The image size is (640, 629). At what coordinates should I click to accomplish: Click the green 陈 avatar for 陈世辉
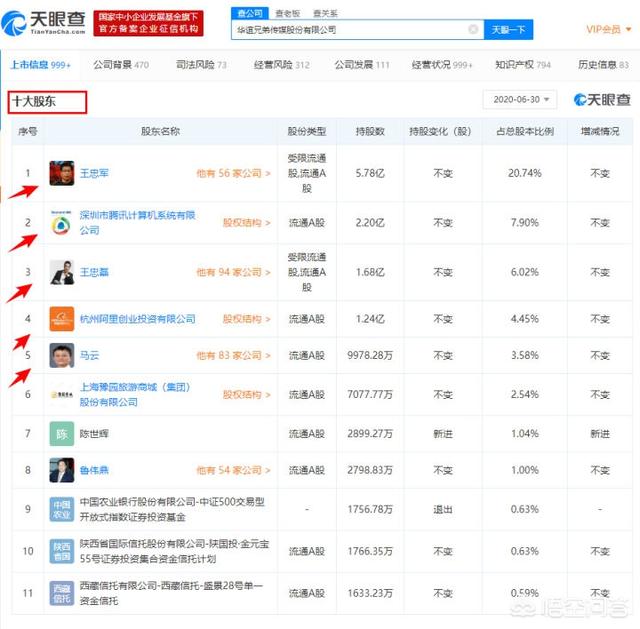coord(62,433)
